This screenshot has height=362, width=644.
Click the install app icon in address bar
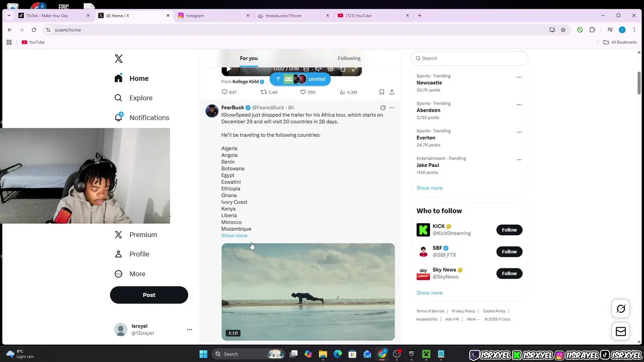coord(552,30)
